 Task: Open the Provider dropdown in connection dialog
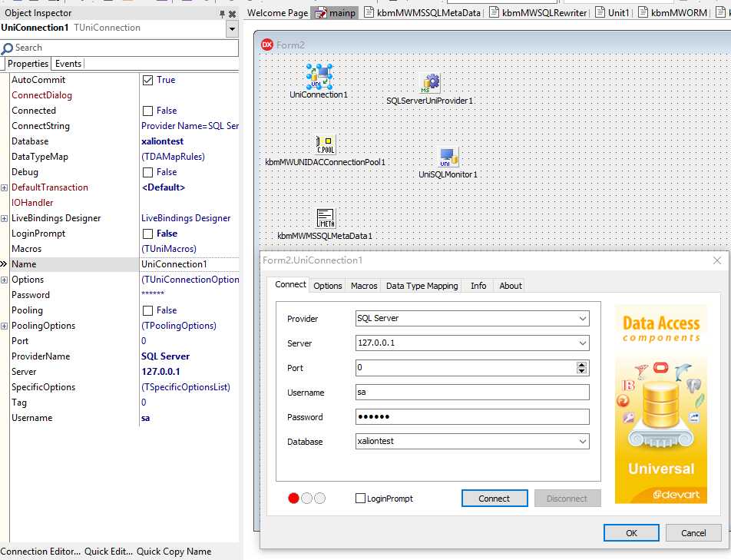(582, 319)
